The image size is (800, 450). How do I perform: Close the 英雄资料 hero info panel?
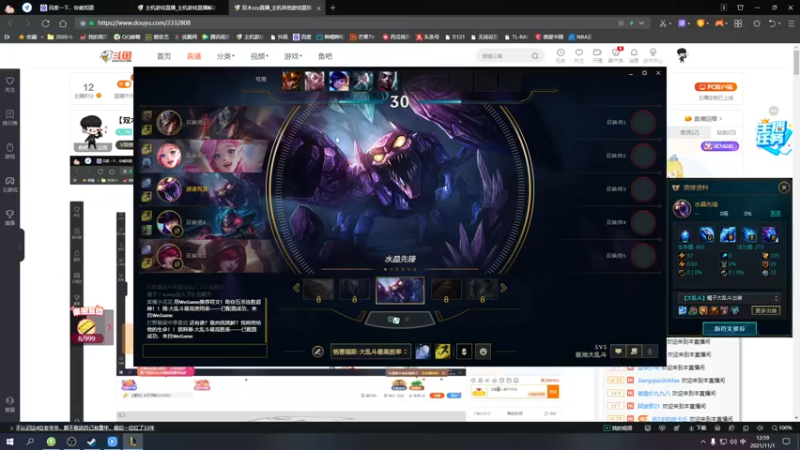(784, 187)
